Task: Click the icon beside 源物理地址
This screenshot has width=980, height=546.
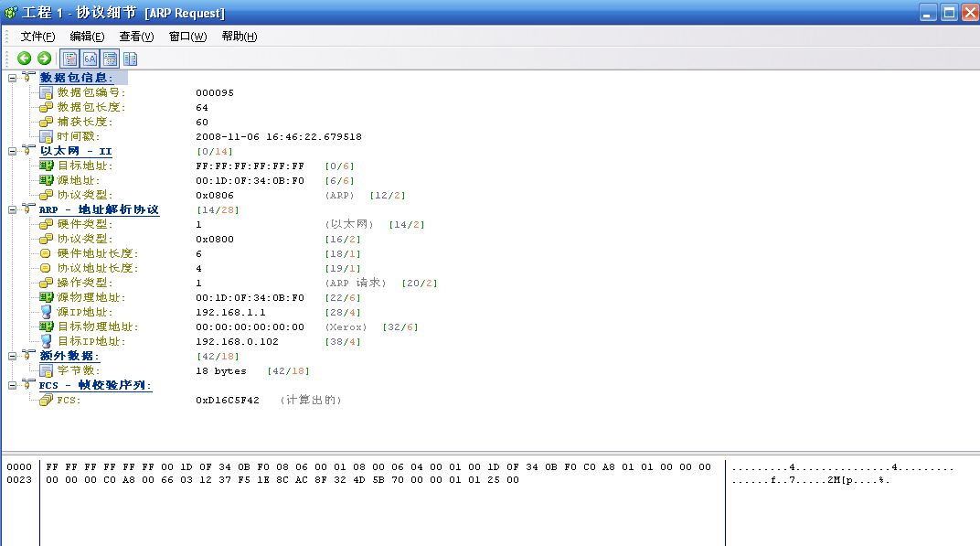Action: coord(47,297)
